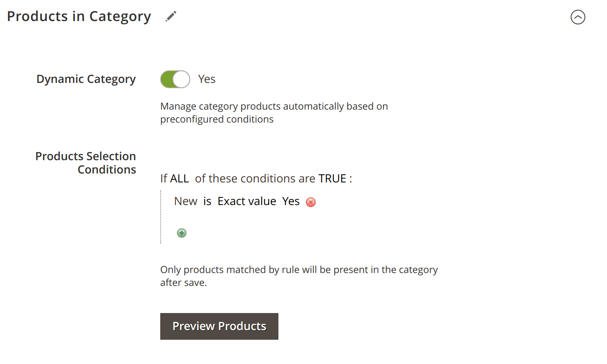Screen dimensions: 607x364
Task: Click the pencil edit icon beside the section title
Action: tap(171, 17)
